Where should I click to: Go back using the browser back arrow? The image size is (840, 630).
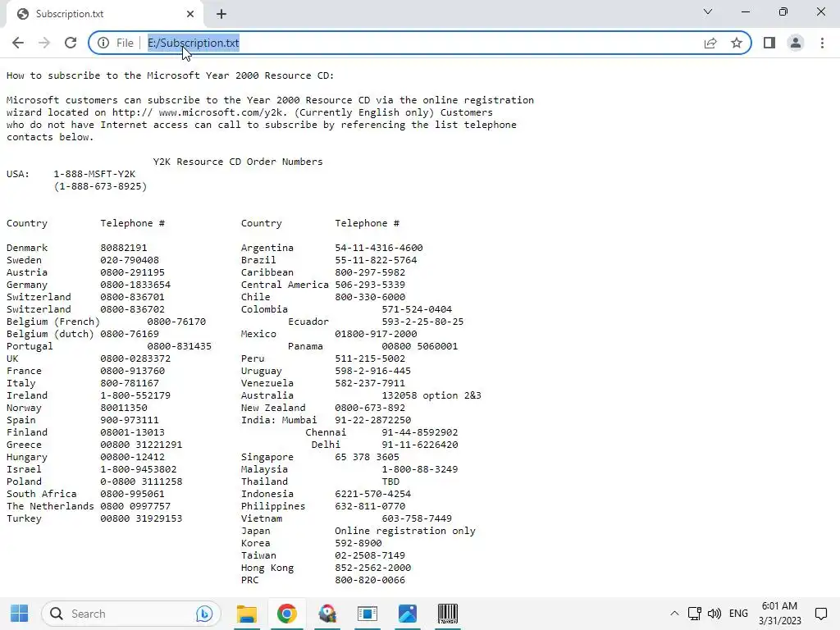coord(18,43)
